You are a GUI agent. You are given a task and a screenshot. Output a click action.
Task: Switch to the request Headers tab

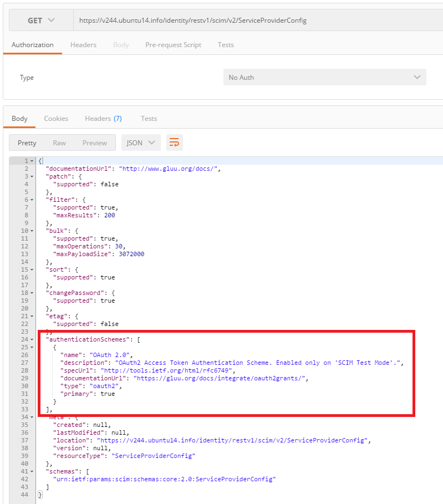click(83, 45)
